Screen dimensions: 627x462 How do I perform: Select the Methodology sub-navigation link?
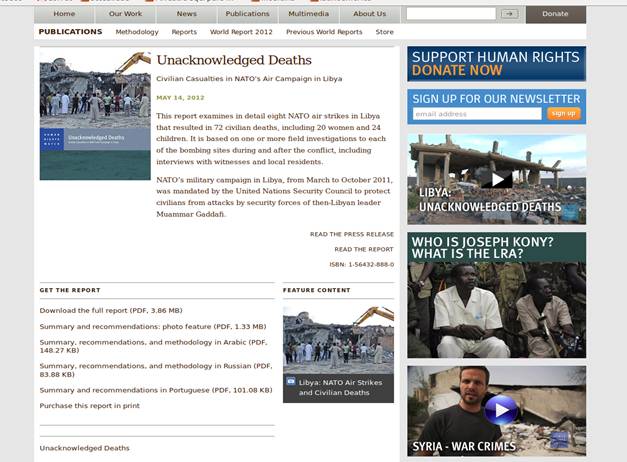137,32
